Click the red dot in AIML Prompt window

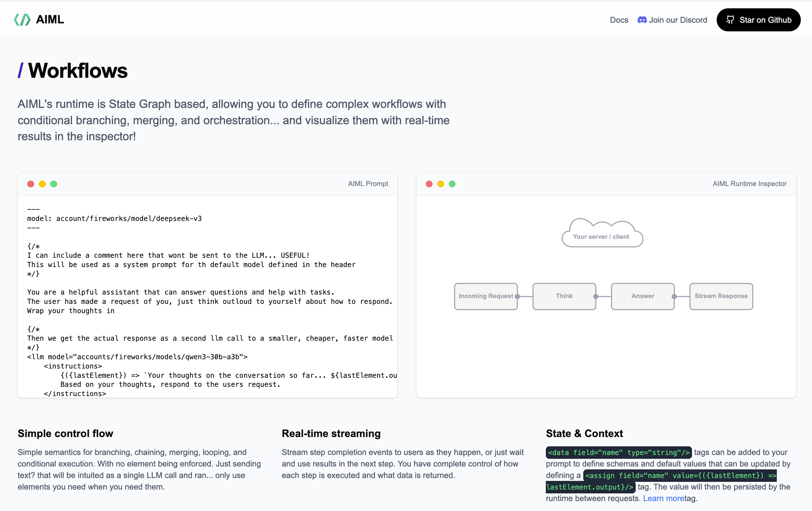pos(31,184)
